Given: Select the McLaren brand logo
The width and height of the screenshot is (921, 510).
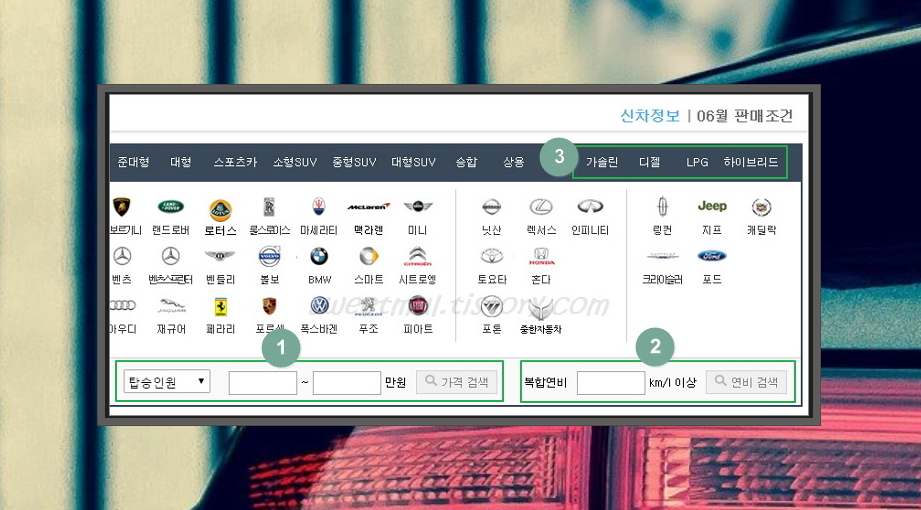Looking at the screenshot, I should click(x=369, y=206).
